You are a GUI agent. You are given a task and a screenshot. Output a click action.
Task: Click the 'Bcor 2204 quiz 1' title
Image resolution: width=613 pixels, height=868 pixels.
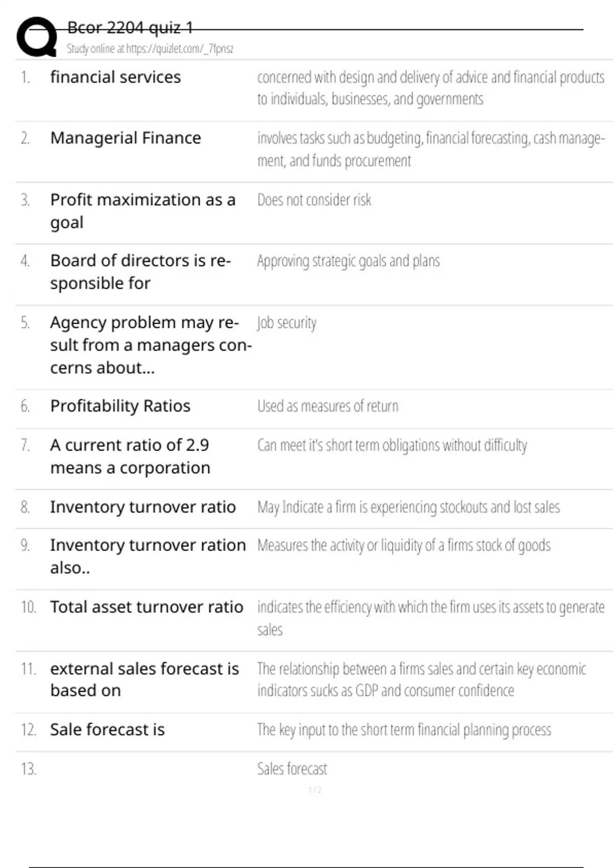(x=130, y=28)
